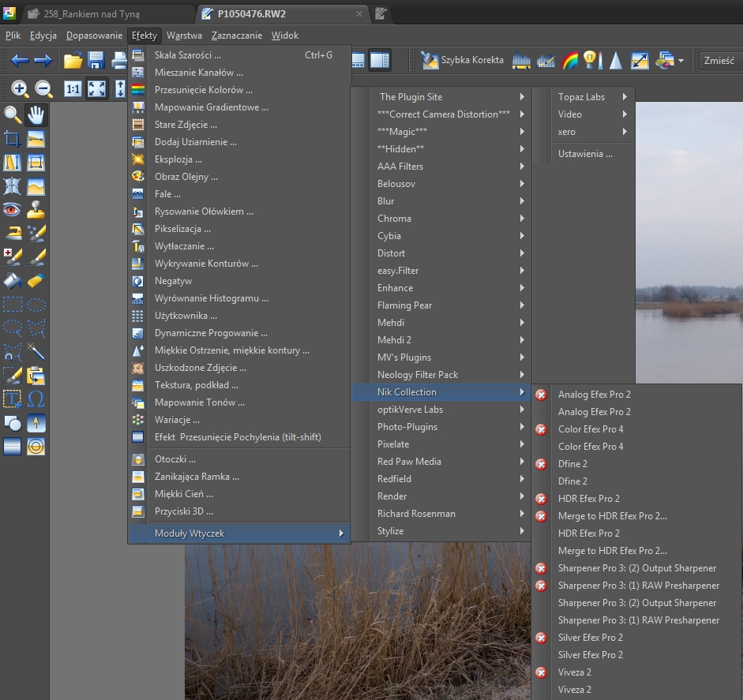Activate the Magic Wand selection tool

tap(36, 350)
